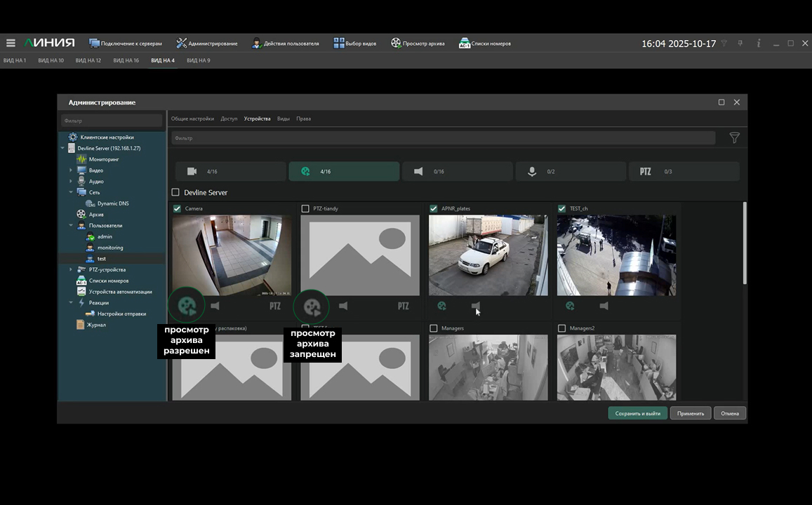Expand the PTZ-устройства tree node
This screenshot has width=812, height=505.
(71, 270)
